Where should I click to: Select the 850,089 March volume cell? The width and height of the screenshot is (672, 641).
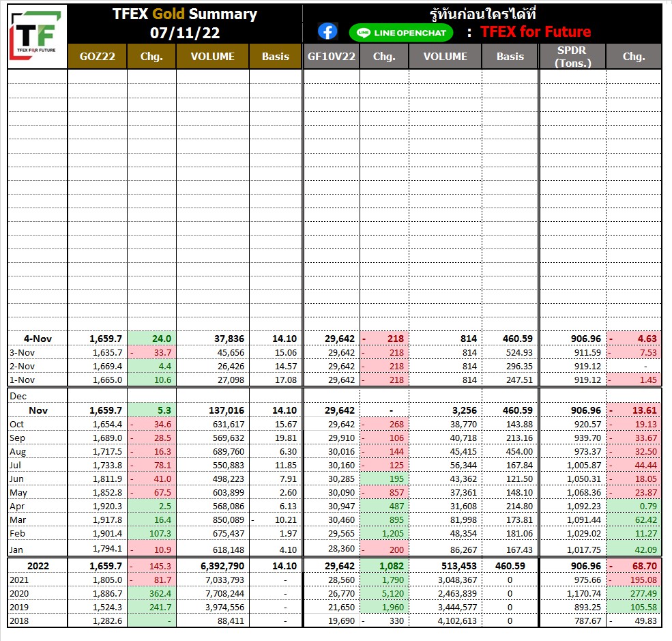click(213, 520)
